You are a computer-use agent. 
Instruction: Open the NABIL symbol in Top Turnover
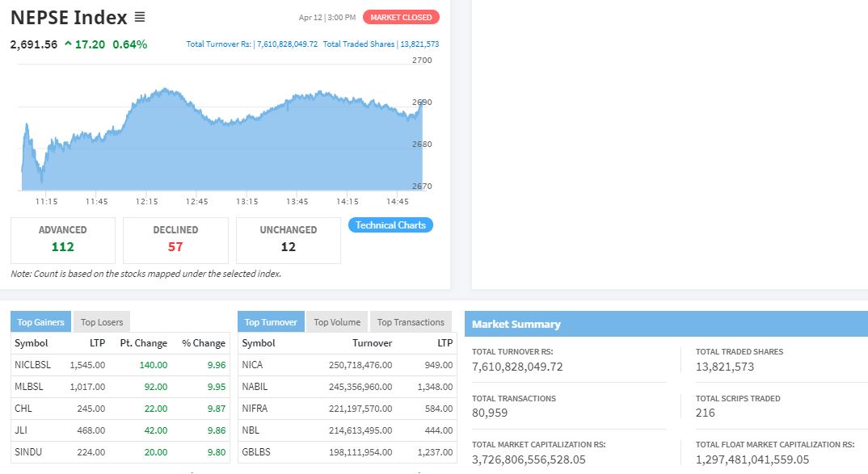pos(255,387)
